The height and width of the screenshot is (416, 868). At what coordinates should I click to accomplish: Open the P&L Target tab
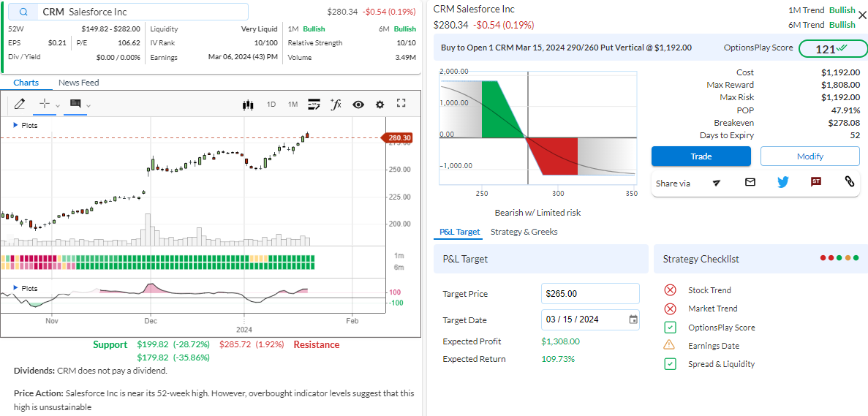459,232
